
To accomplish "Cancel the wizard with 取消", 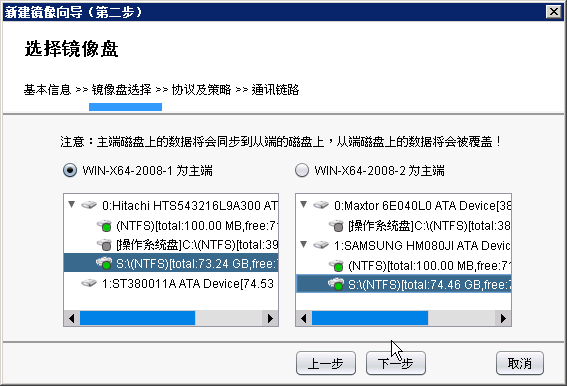I will coord(520,363).
